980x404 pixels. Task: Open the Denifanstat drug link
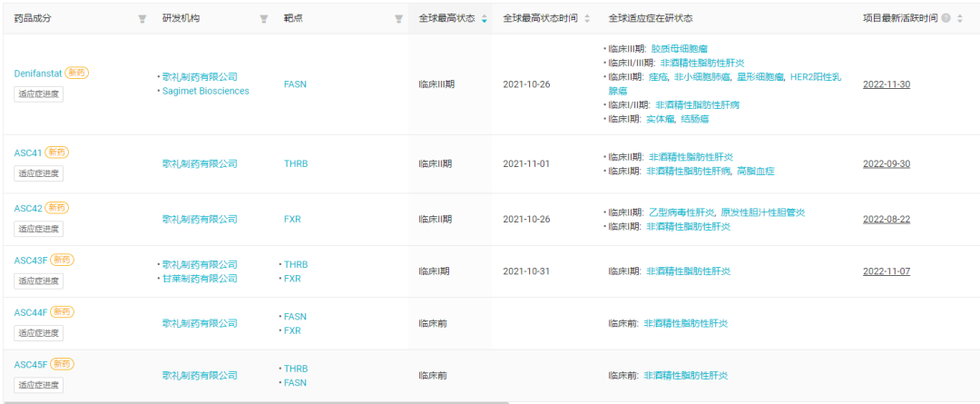(38, 74)
